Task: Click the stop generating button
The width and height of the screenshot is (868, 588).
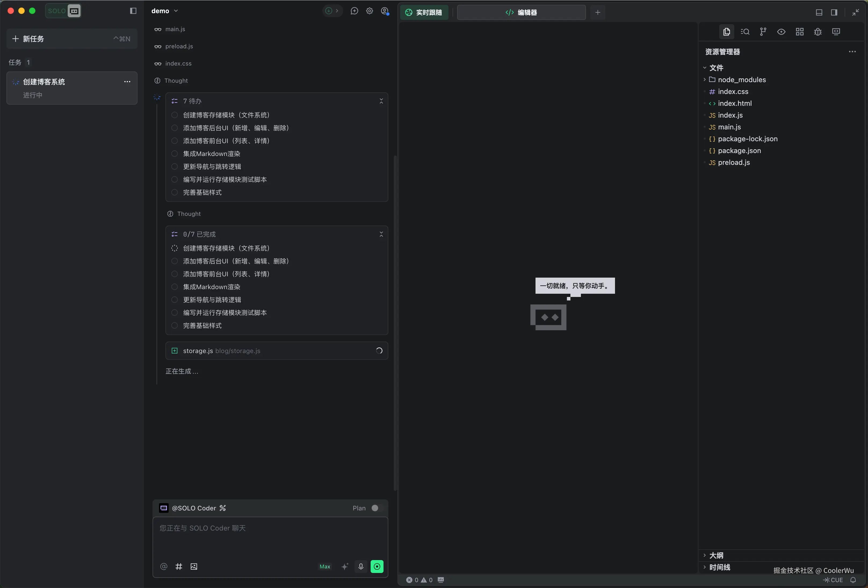Action: pyautogui.click(x=377, y=566)
